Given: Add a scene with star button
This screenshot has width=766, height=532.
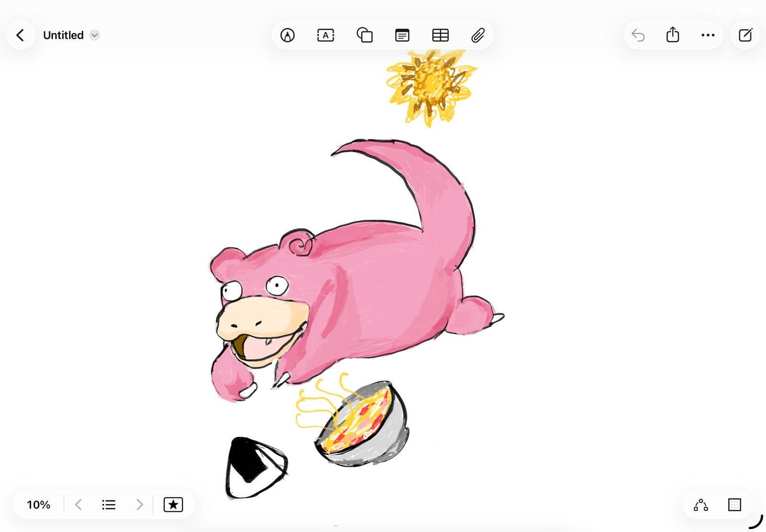Looking at the screenshot, I should [173, 505].
